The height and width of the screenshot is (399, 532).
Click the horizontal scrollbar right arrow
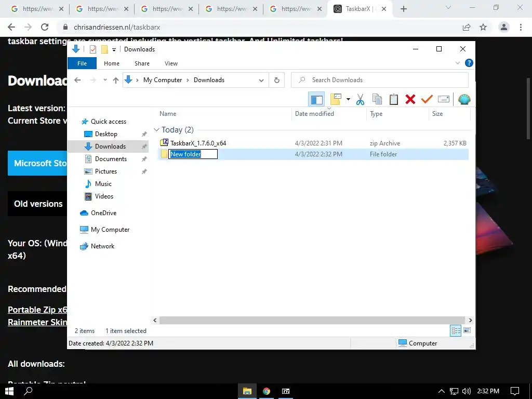470,320
